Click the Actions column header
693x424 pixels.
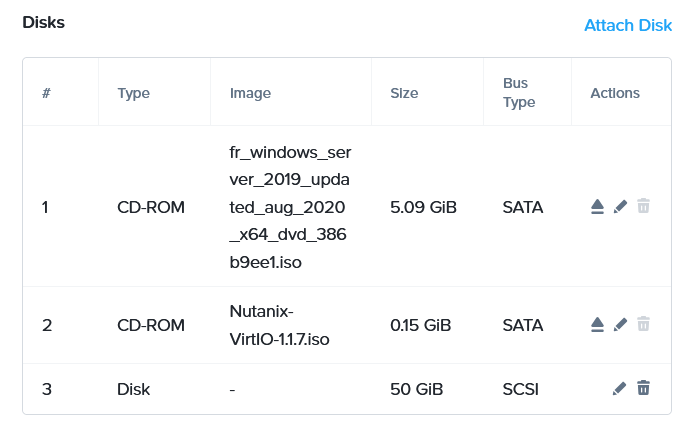coord(615,93)
